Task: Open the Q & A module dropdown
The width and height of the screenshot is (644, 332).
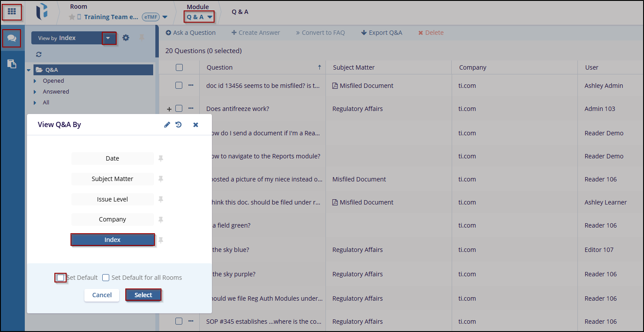Action: 199,17
